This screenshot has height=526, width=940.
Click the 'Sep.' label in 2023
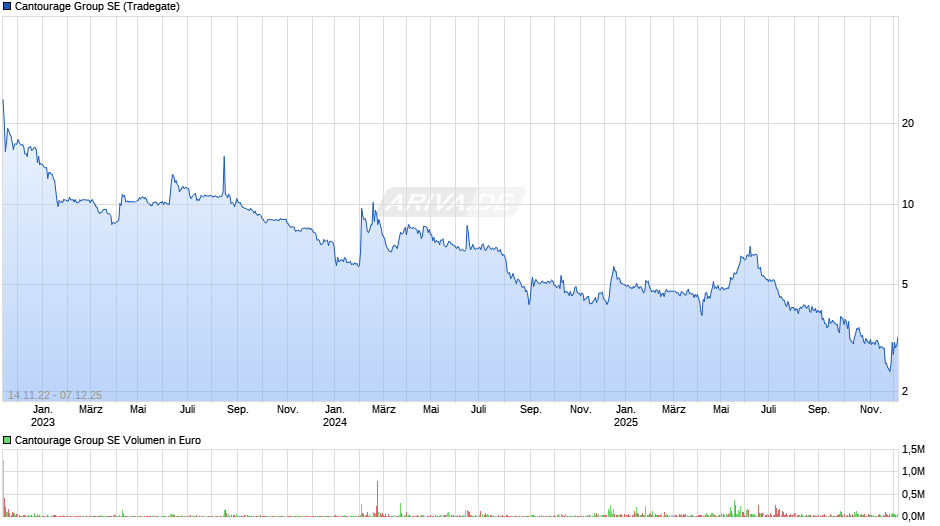[237, 410]
